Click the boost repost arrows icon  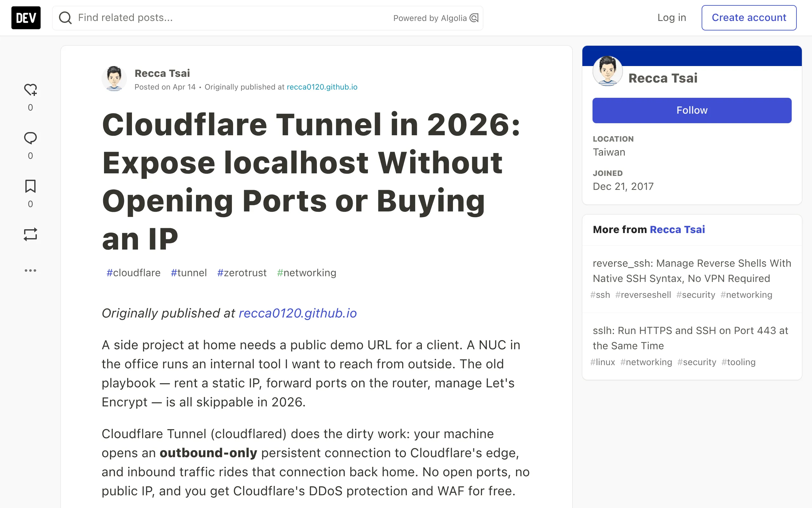[30, 235]
